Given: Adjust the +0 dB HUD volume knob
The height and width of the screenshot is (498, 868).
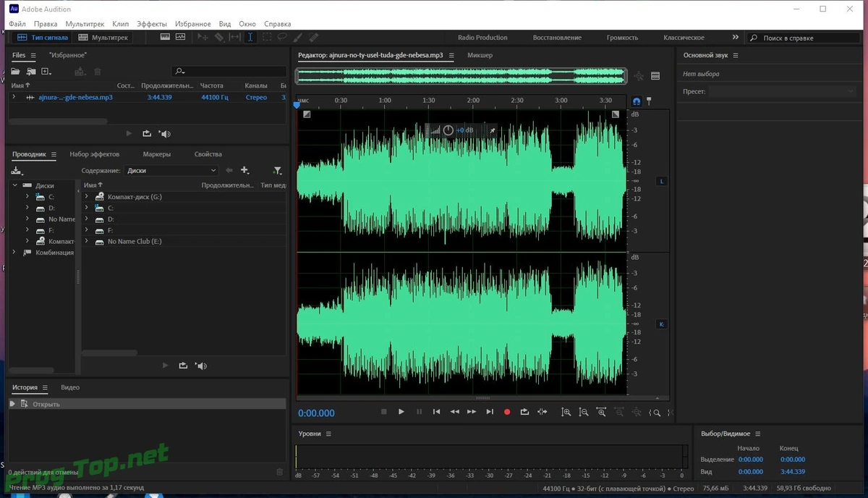Looking at the screenshot, I should coord(448,130).
